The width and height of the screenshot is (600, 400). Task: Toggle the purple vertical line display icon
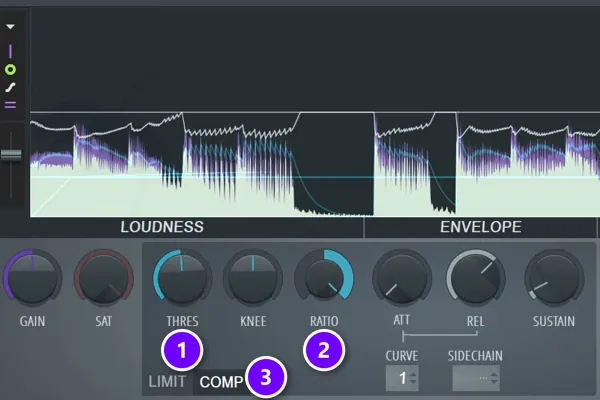pyautogui.click(x=10, y=51)
